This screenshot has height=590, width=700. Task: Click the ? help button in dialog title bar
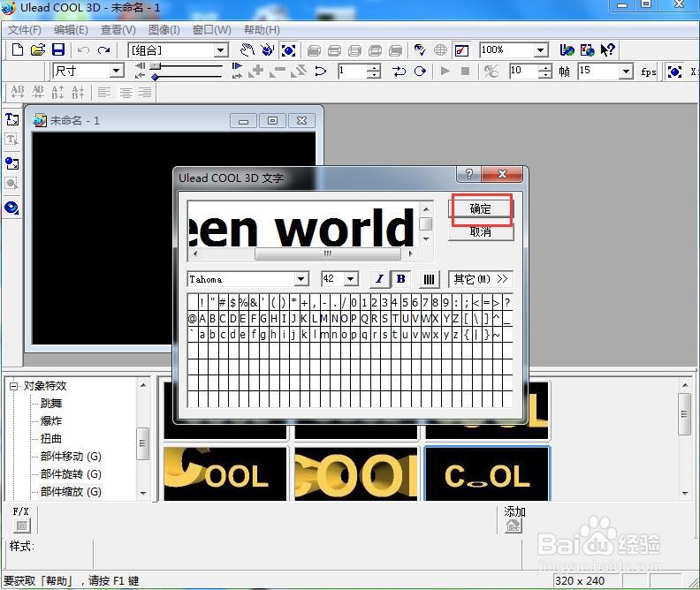click(468, 174)
